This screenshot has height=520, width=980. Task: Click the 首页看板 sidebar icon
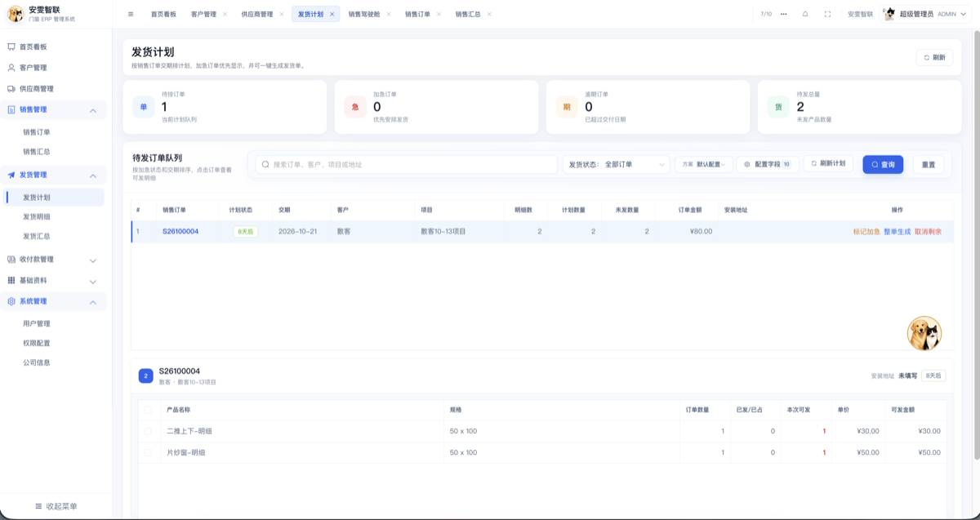[11, 47]
